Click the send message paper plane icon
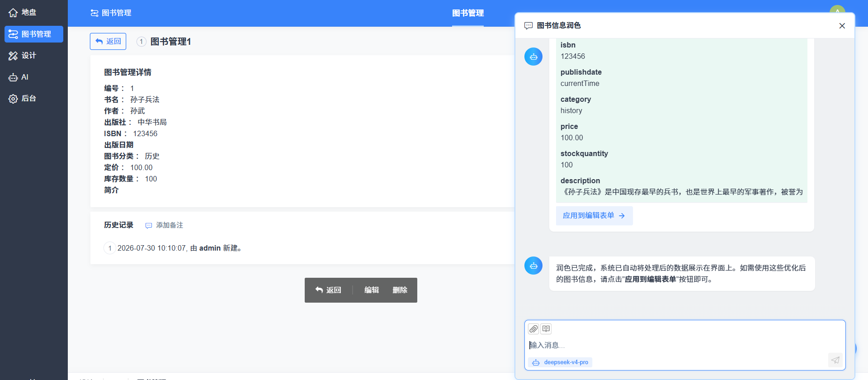This screenshot has height=380, width=868. (x=835, y=360)
